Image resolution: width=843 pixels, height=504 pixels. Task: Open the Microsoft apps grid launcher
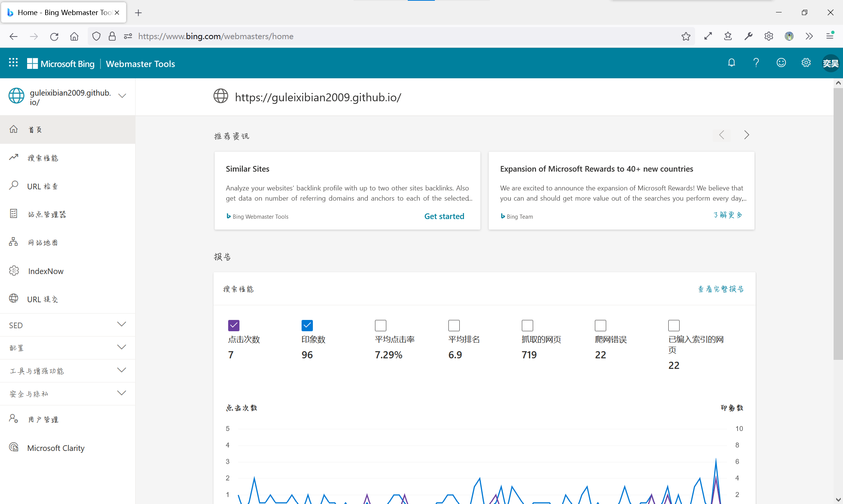[x=14, y=63]
